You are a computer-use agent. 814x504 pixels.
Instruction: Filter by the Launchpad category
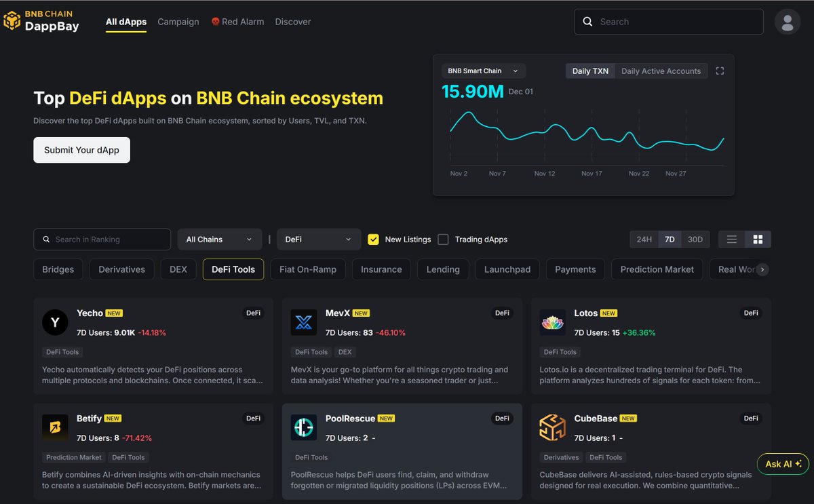(x=507, y=269)
